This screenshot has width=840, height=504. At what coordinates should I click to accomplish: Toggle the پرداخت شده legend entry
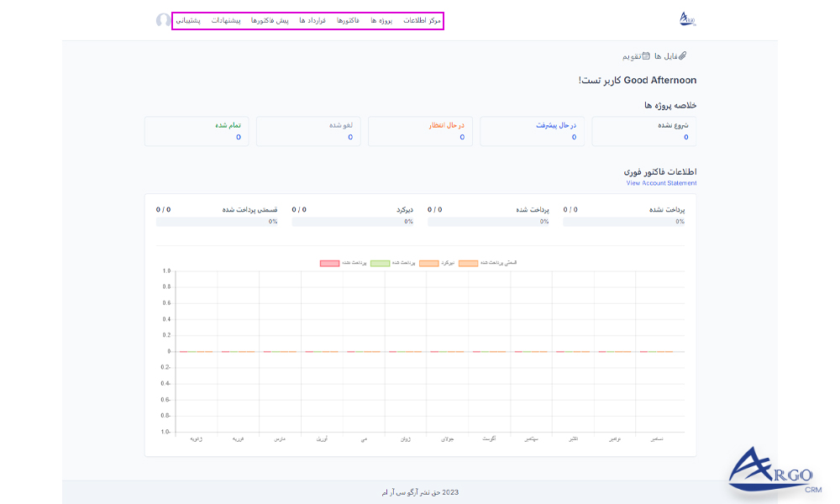click(402, 262)
